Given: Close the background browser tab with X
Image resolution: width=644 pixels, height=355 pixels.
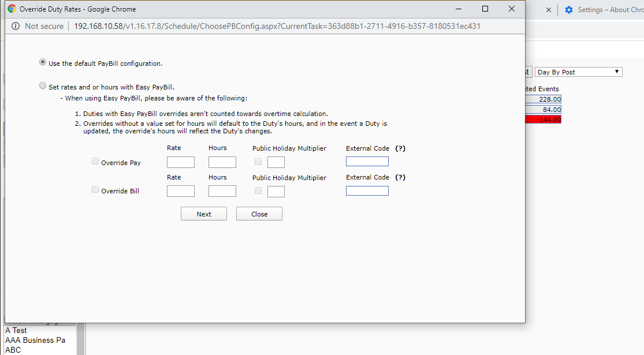Looking at the screenshot, I should [548, 10].
